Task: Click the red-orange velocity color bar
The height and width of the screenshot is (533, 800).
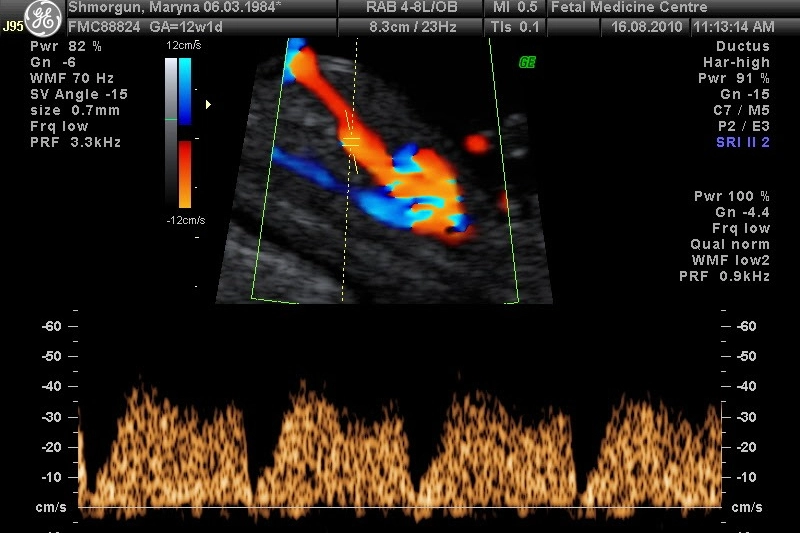Action: tap(185, 174)
